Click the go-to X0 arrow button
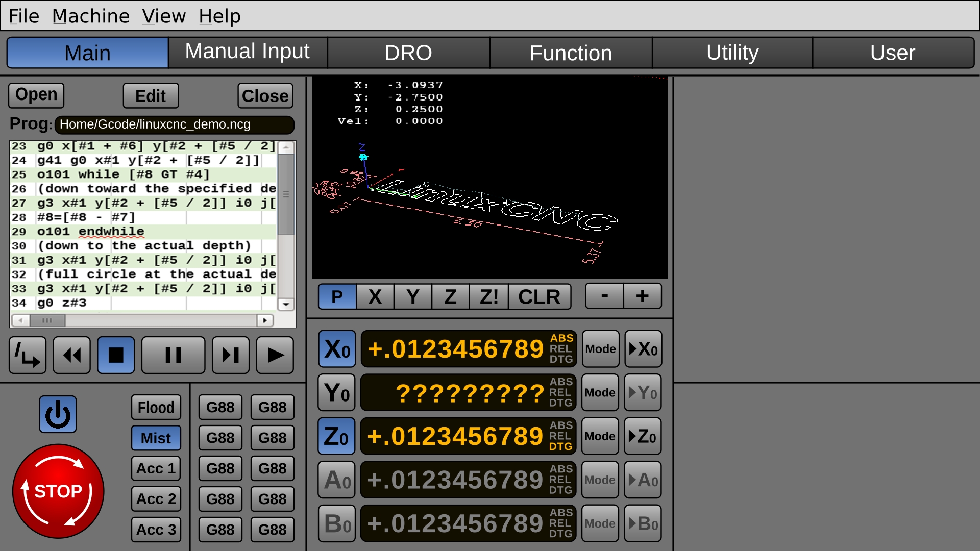 [x=643, y=349]
